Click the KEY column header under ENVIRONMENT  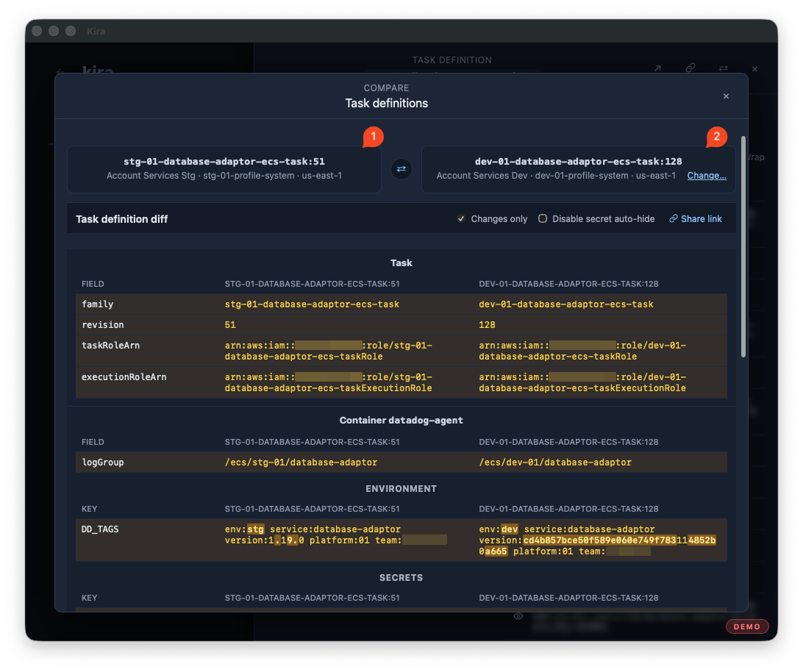tap(89, 509)
